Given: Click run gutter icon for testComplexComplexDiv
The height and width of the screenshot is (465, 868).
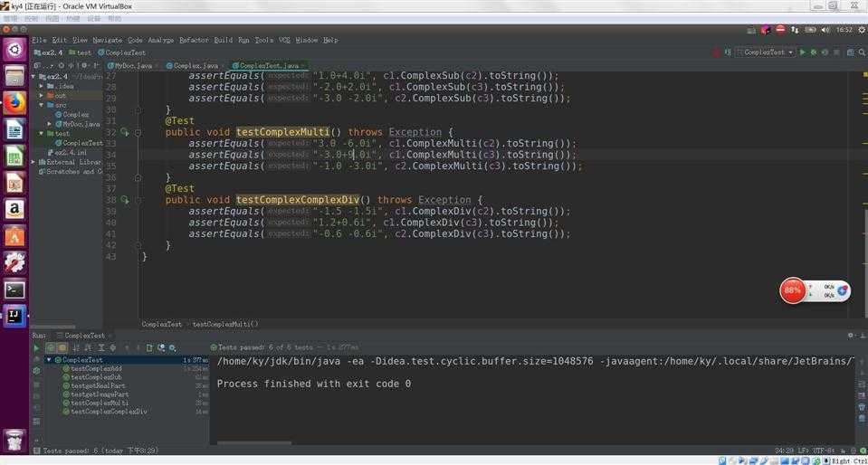Looking at the screenshot, I should 125,200.
